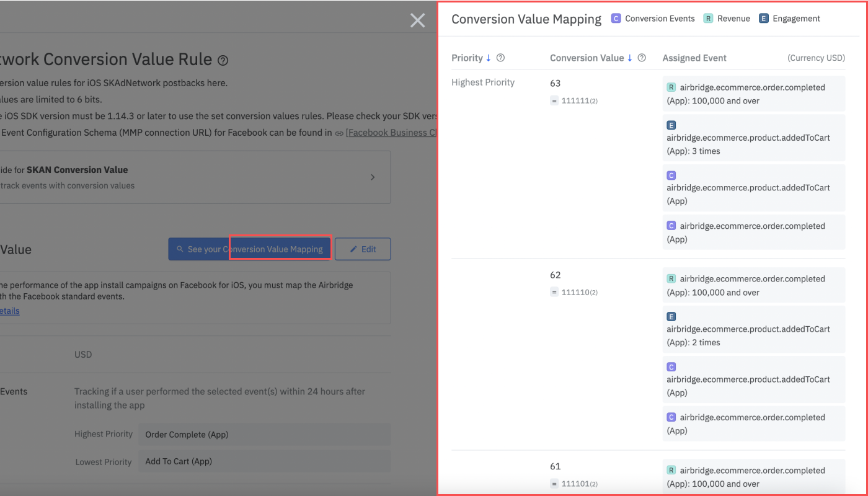Click the (Currency USD) label
This screenshot has width=868, height=496.
click(x=816, y=58)
